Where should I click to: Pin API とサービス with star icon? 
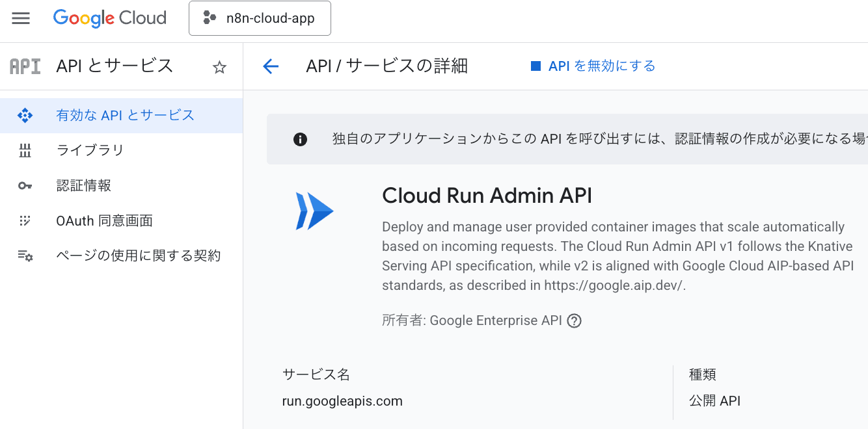[x=220, y=67]
